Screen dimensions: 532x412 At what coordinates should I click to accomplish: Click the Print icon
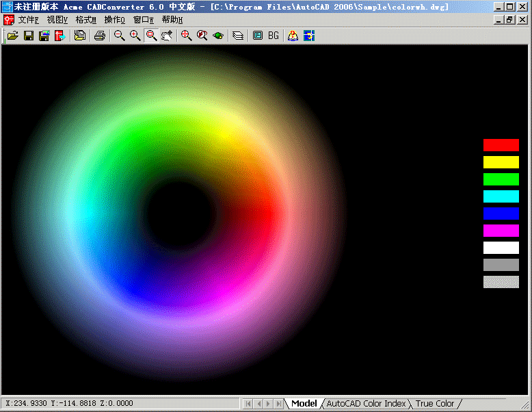click(100, 36)
